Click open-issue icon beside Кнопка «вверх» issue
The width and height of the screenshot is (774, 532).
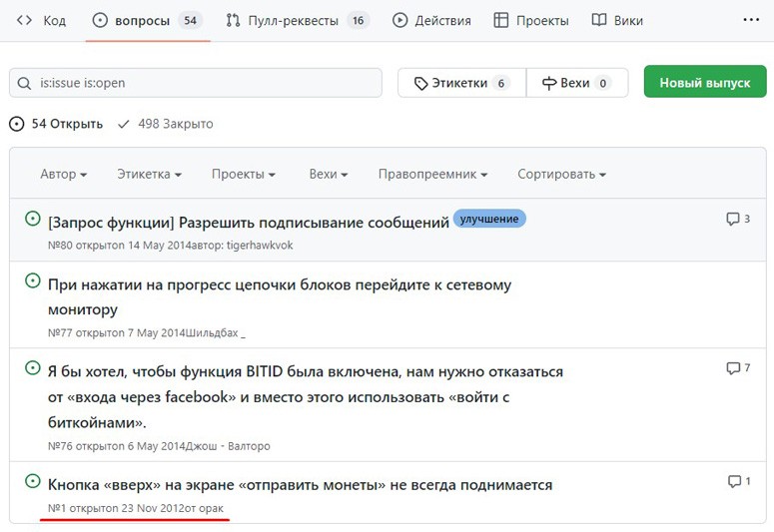pos(33,481)
